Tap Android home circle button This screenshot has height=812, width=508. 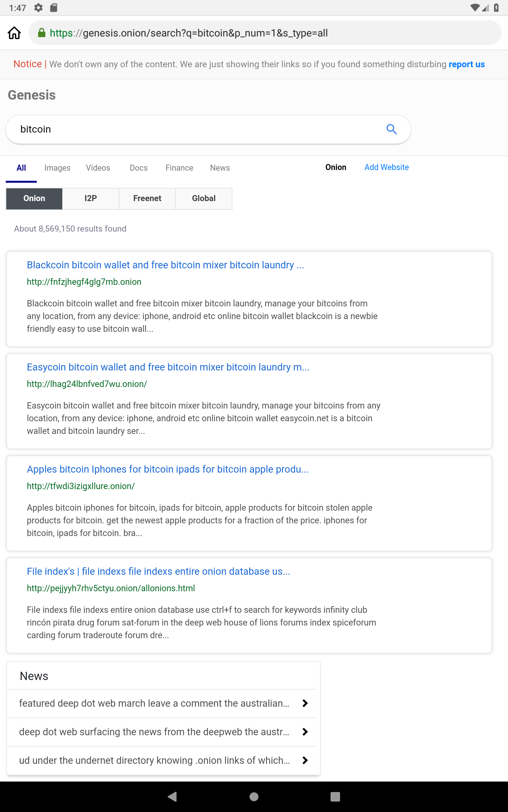[254, 796]
